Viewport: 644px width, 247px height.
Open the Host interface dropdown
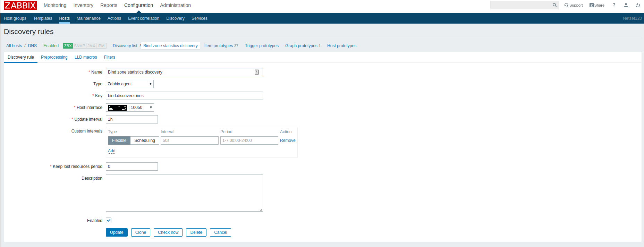coord(130,108)
